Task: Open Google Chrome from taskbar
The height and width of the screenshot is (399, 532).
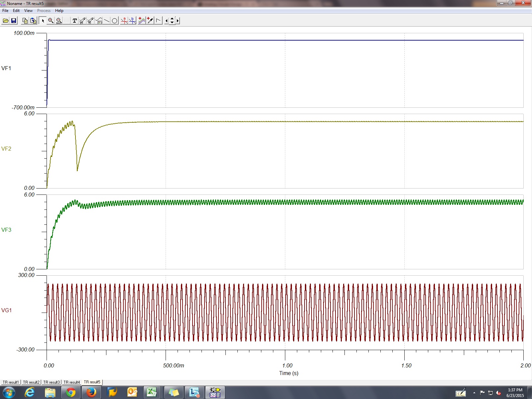Action: [x=70, y=393]
